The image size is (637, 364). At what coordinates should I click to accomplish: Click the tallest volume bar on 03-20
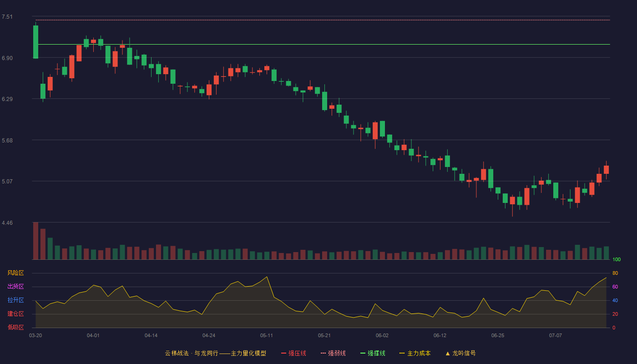35,241
